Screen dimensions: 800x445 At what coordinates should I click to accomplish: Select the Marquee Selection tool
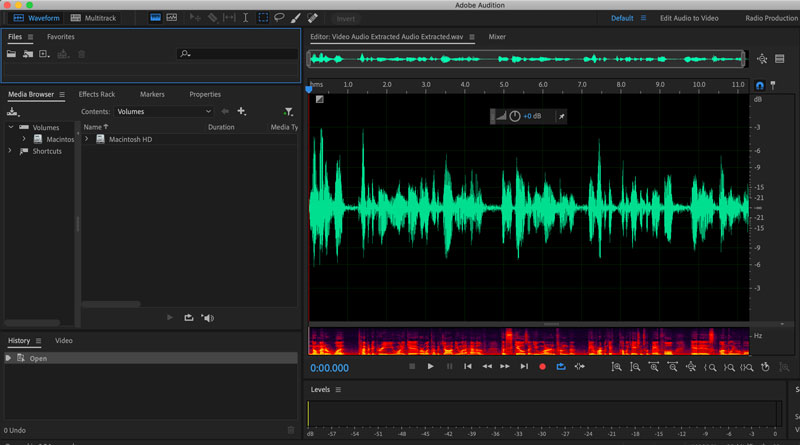(x=263, y=18)
